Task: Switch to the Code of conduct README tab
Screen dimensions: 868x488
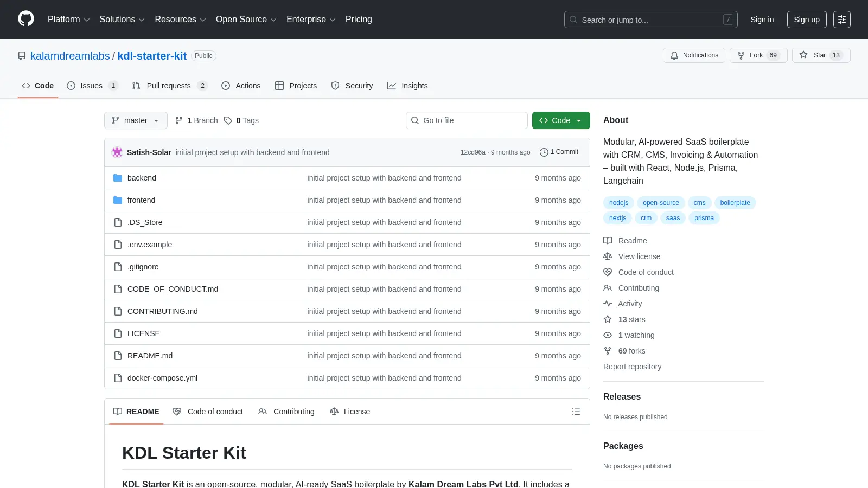Action: pyautogui.click(x=208, y=412)
